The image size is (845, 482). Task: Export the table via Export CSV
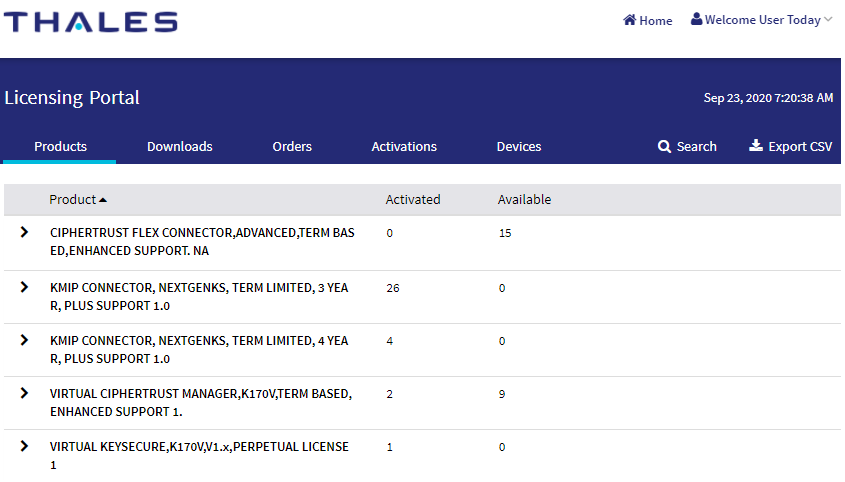[x=791, y=147]
